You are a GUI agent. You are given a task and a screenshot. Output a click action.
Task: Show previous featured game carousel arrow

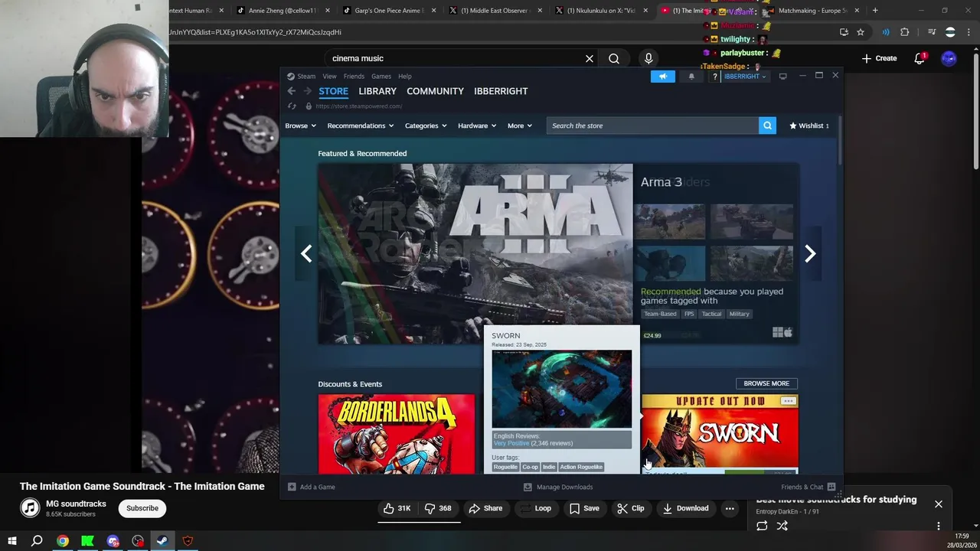tap(306, 253)
